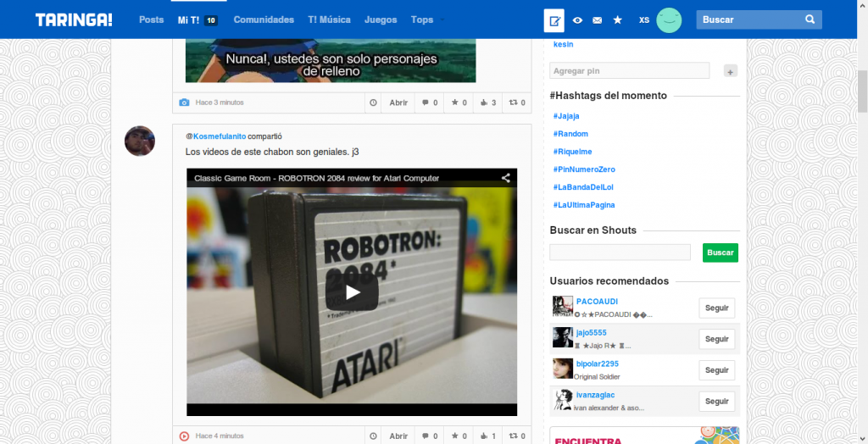
Task: Open Juegos section
Action: pos(381,20)
